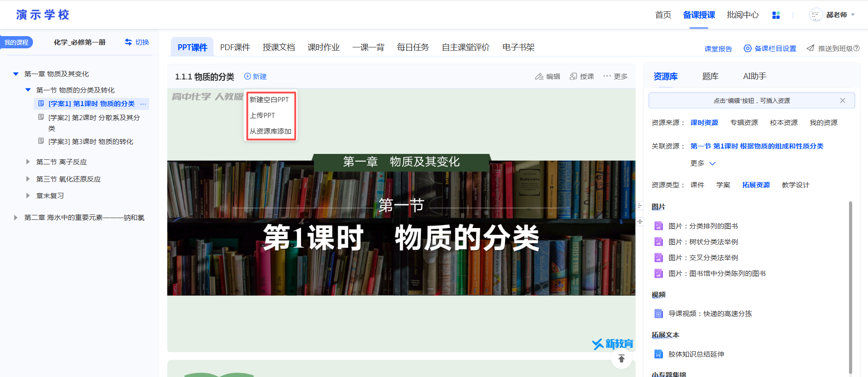Select 我的资源 as resource source
The image size is (868, 377).
click(x=824, y=123)
